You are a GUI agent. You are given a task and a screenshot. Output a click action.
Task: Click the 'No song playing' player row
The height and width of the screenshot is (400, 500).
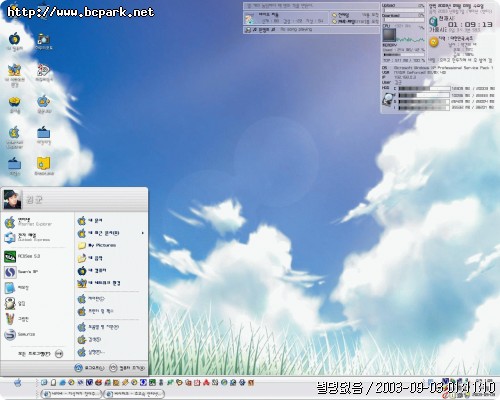tap(312, 30)
